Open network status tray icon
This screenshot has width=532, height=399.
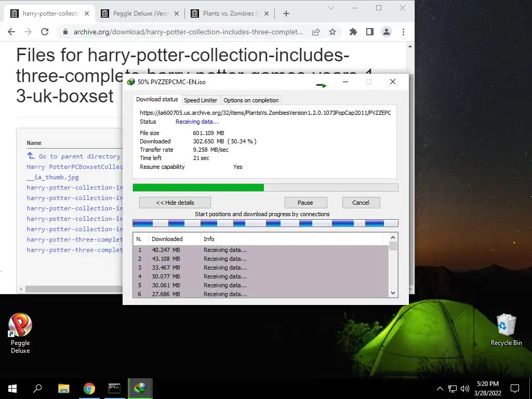click(x=453, y=389)
